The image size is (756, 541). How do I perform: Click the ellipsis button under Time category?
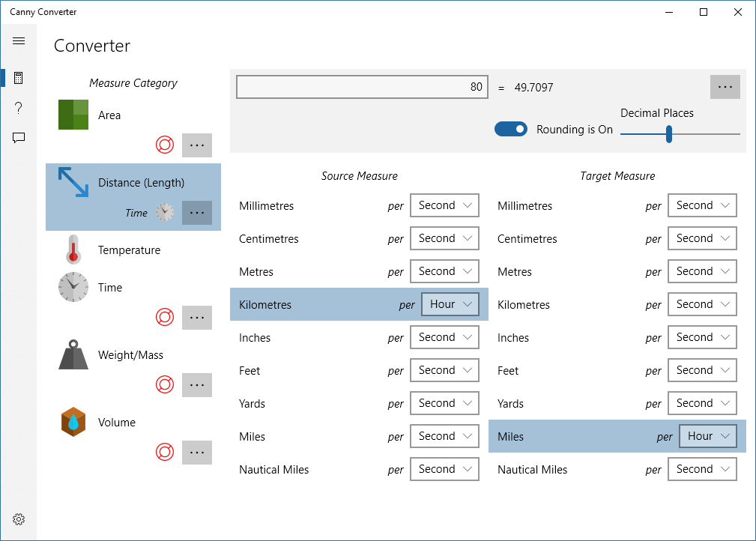[x=197, y=317]
